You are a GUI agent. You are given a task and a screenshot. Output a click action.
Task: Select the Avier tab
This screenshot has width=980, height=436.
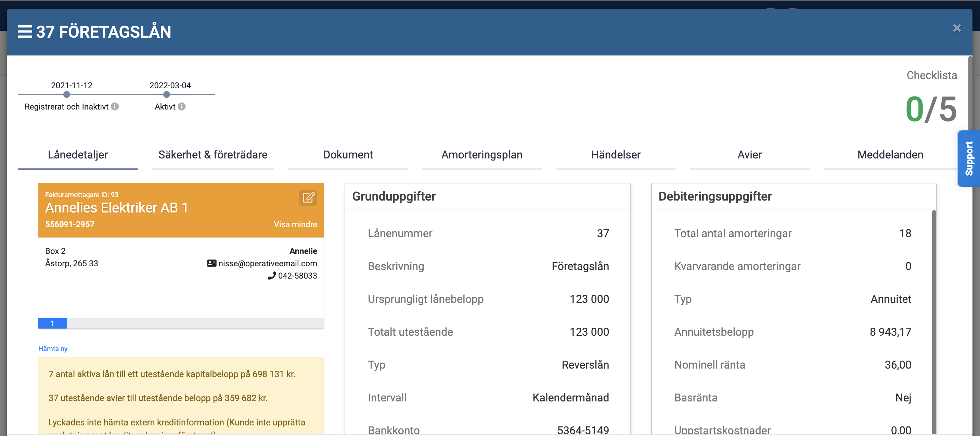point(749,155)
